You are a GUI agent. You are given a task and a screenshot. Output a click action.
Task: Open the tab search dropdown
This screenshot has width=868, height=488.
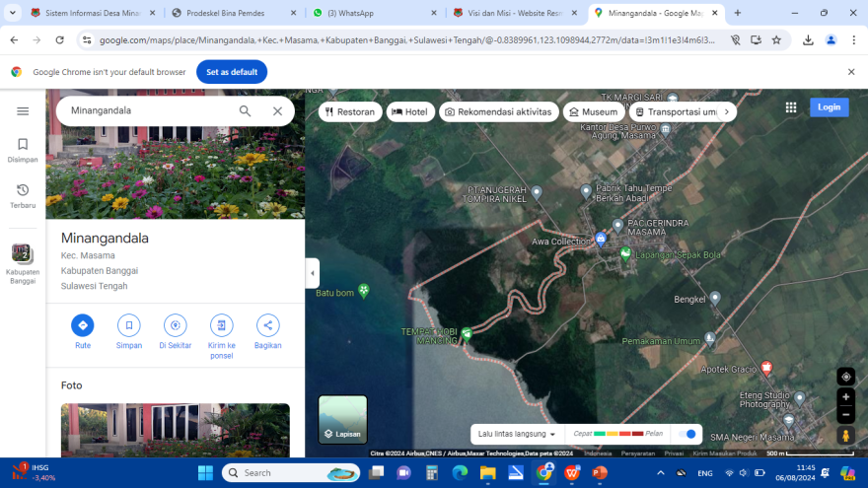tap(12, 13)
